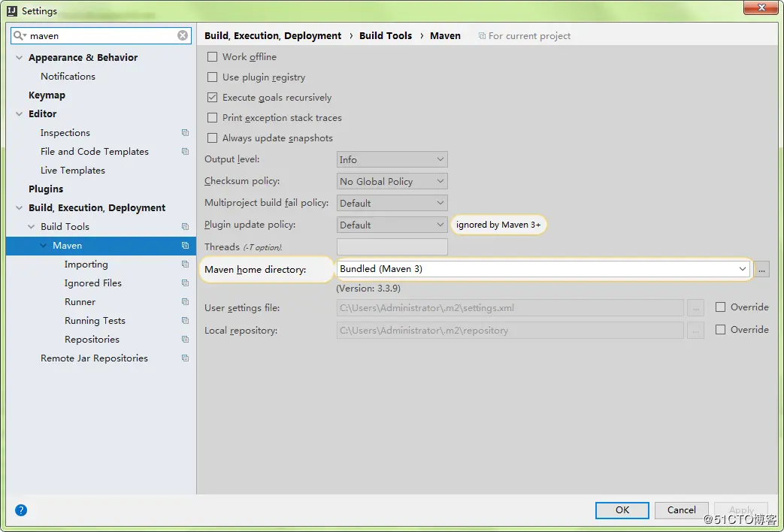The width and height of the screenshot is (784, 532).
Task: Click the ignored by Maven 3+ note
Action: click(x=498, y=225)
